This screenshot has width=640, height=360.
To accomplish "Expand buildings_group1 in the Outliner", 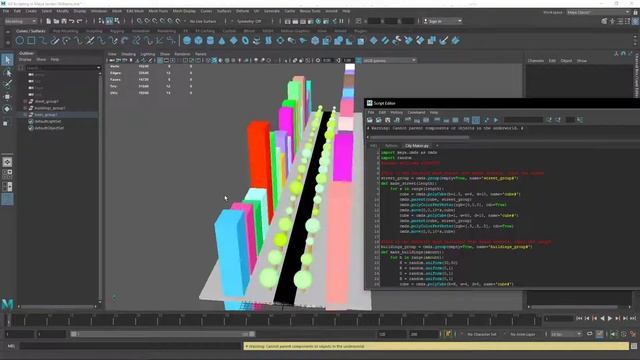I will click(25, 108).
